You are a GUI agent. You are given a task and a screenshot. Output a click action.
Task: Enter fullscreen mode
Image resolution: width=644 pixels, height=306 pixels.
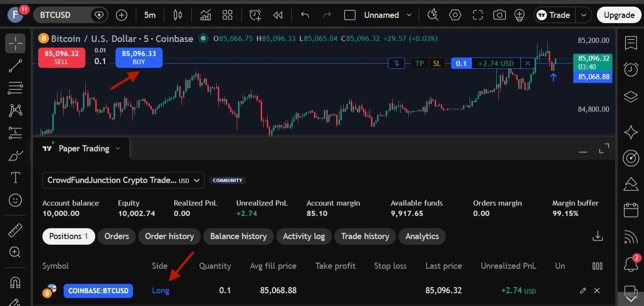[x=478, y=15]
